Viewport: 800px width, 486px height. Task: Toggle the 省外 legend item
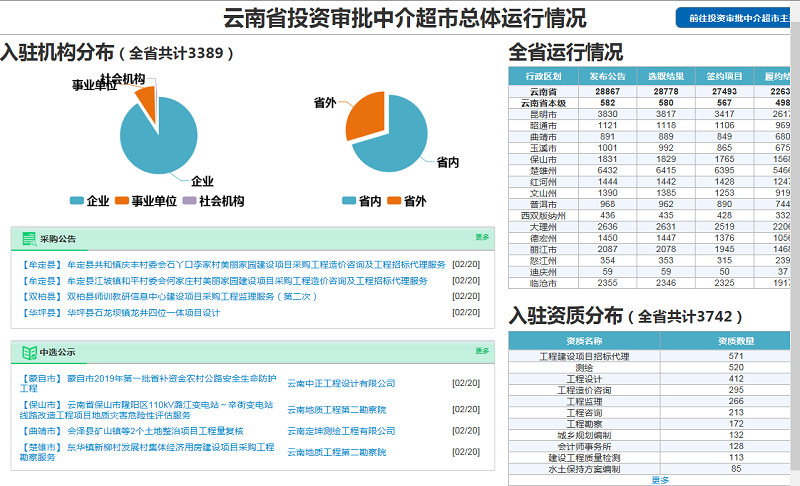pyautogui.click(x=407, y=201)
